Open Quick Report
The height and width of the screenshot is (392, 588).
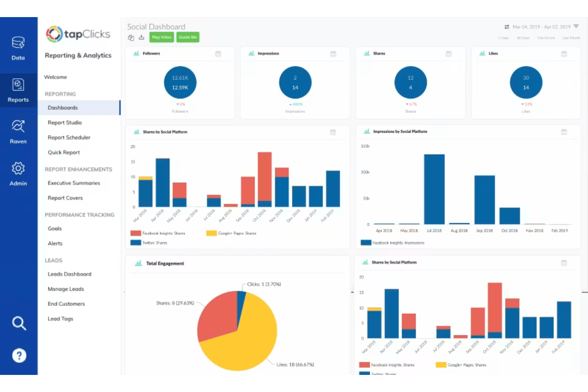click(x=64, y=153)
